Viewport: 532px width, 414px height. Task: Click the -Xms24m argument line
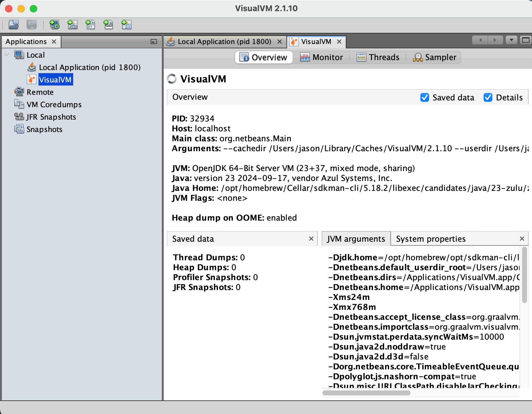tap(349, 297)
